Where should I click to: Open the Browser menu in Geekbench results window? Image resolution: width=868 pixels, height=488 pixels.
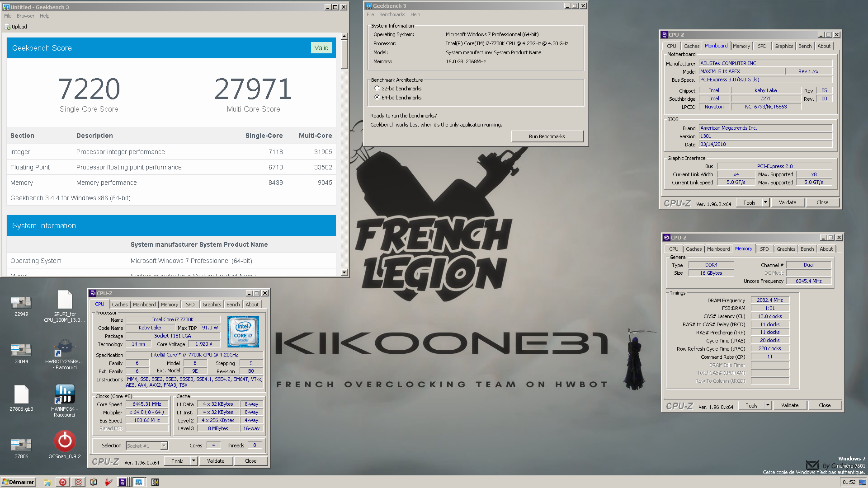tap(25, 16)
